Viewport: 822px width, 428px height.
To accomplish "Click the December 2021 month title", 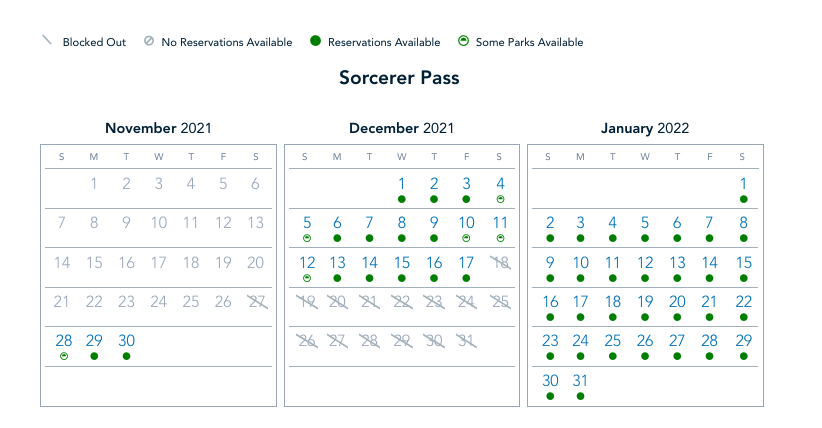I will coord(401,128).
